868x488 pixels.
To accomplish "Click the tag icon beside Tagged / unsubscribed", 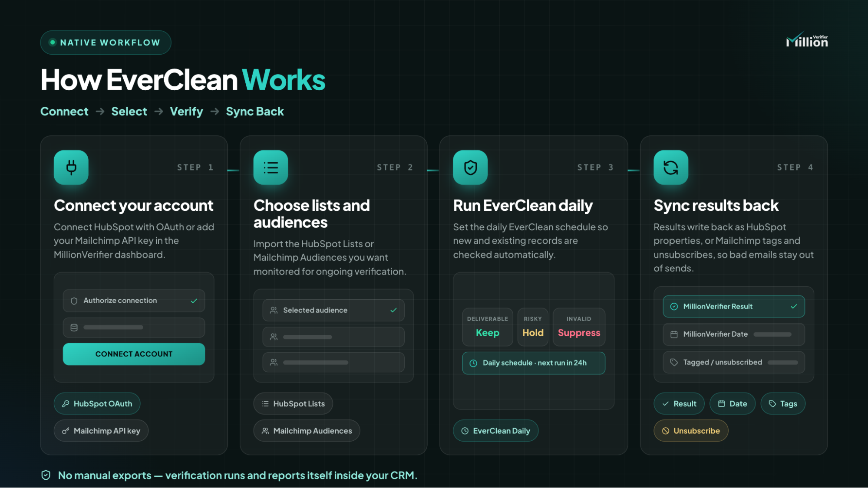I will (674, 362).
